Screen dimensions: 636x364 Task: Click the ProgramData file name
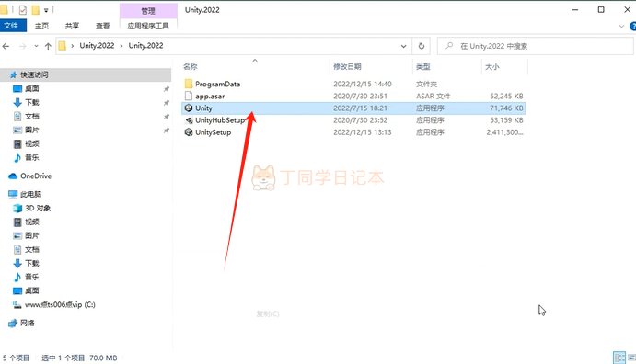click(x=218, y=85)
